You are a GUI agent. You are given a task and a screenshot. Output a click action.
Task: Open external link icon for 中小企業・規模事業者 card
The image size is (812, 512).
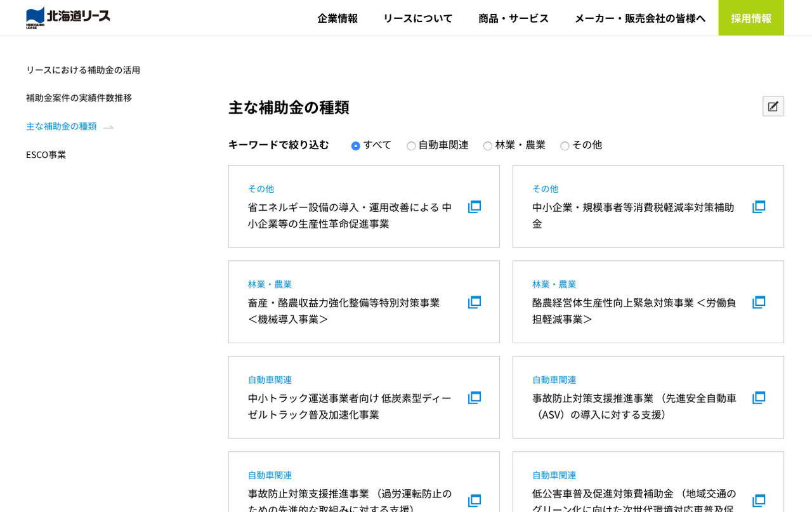(x=759, y=207)
